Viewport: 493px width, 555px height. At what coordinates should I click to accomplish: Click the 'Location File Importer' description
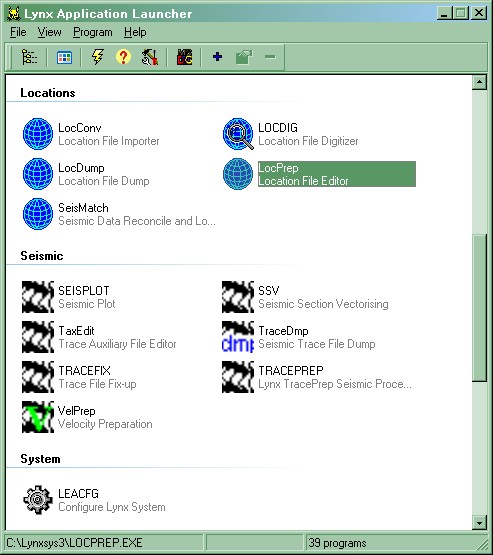[109, 141]
